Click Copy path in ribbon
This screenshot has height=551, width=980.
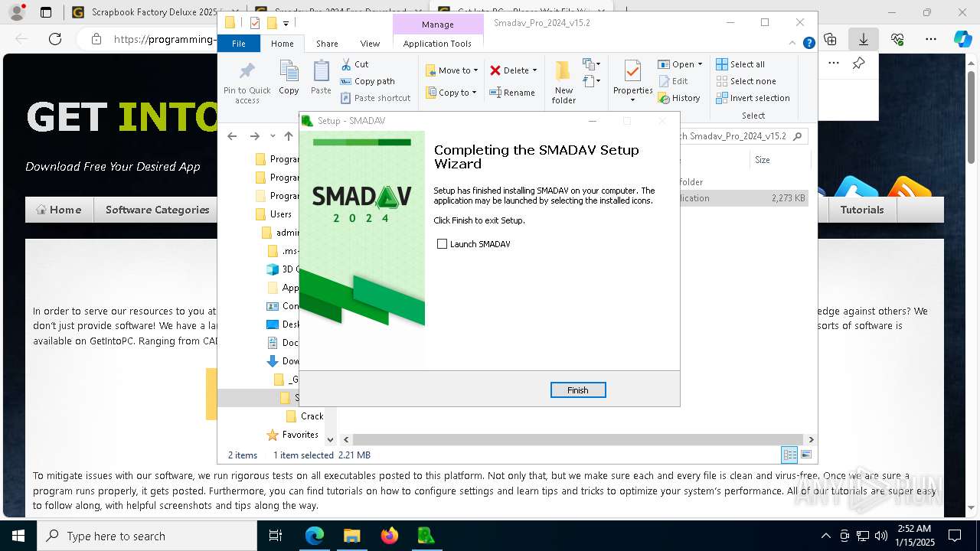(367, 81)
